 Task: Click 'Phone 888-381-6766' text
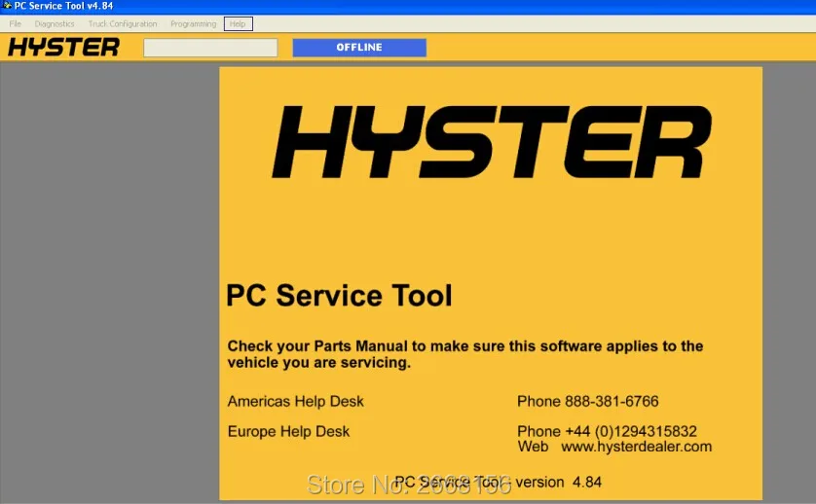pos(588,402)
